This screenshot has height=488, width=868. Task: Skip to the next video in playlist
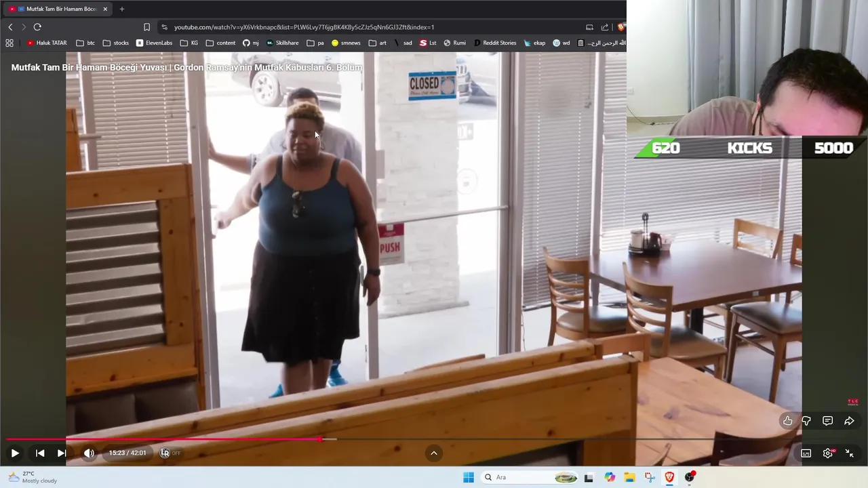(x=62, y=453)
